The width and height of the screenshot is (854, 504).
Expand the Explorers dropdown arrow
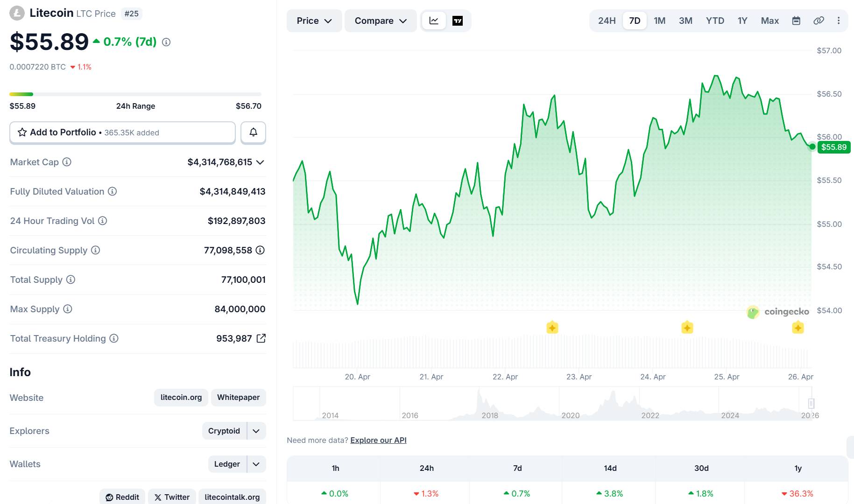point(256,431)
